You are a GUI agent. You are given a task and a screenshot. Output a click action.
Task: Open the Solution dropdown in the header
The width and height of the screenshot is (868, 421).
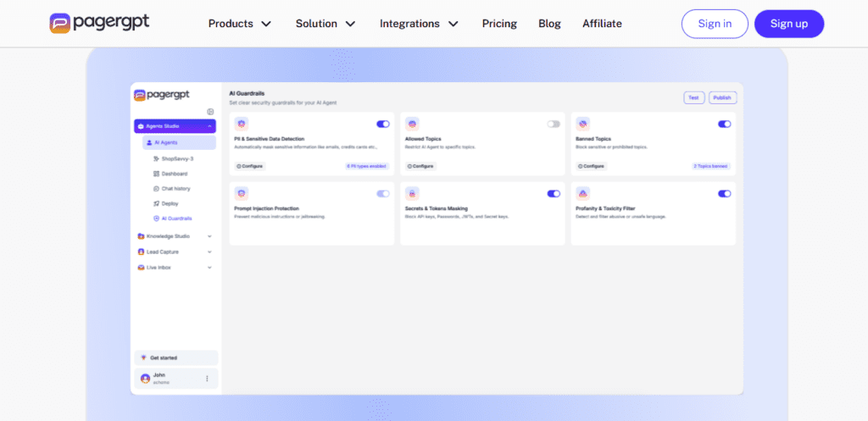point(325,24)
